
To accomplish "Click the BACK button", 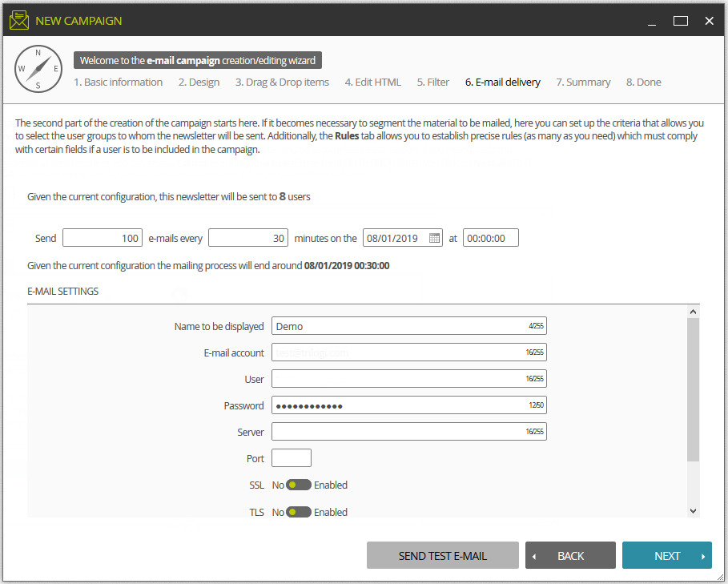I will point(570,555).
